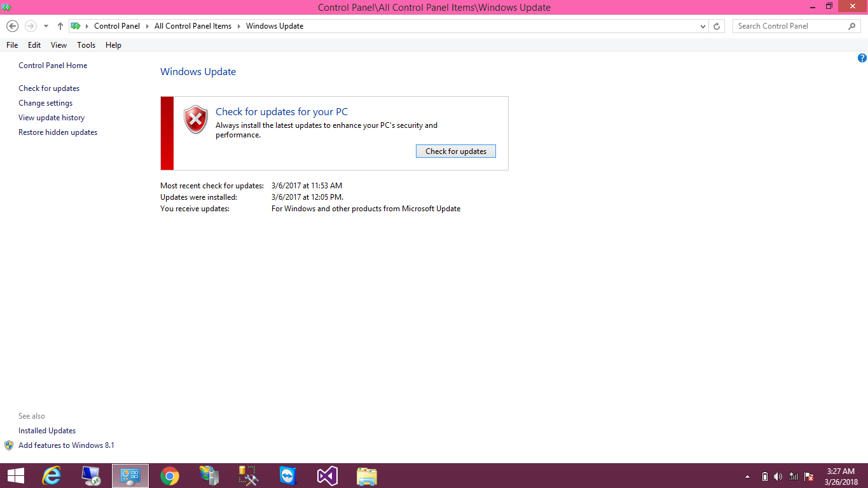
Task: Open the Windows Start button
Action: point(15,476)
